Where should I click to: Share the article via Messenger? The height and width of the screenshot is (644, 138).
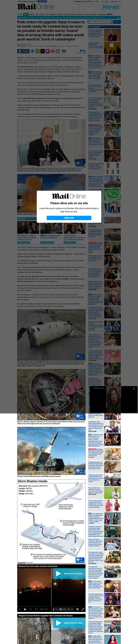tap(33, 51)
